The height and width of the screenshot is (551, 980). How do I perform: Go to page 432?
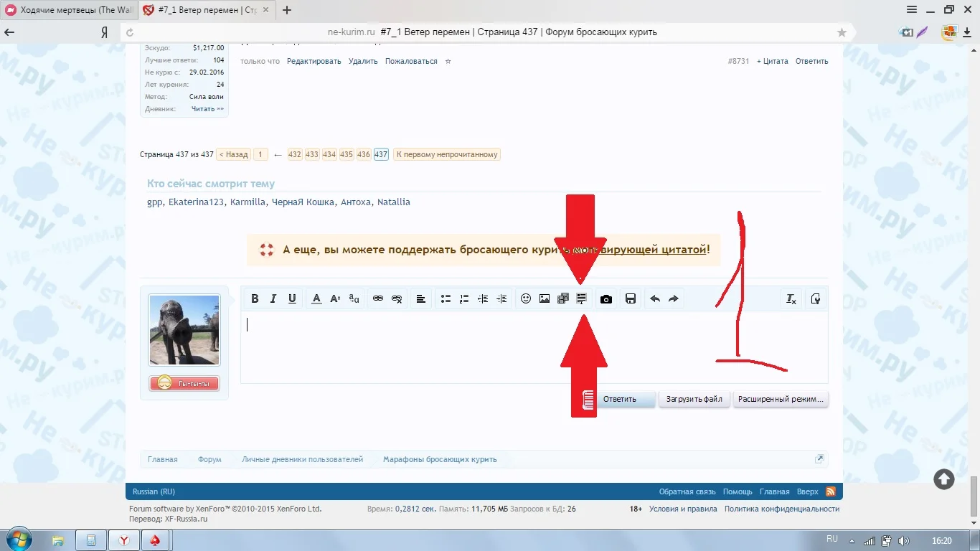pos(295,154)
